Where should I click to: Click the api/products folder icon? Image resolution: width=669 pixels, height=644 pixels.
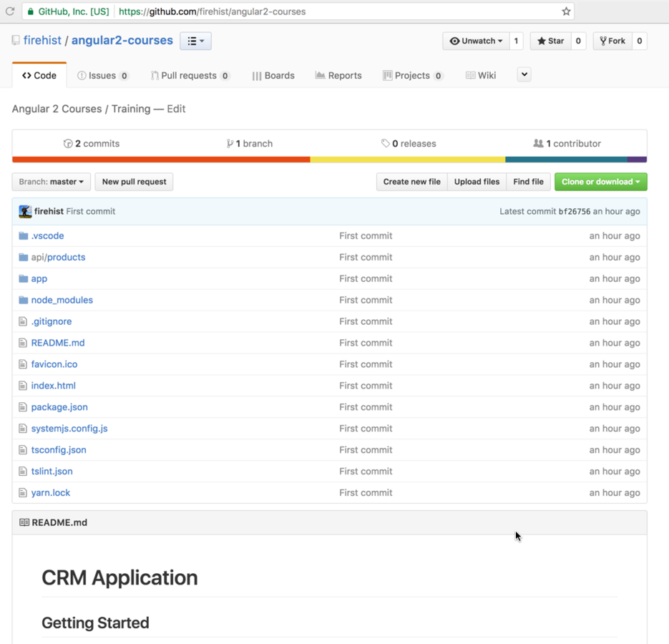point(24,257)
